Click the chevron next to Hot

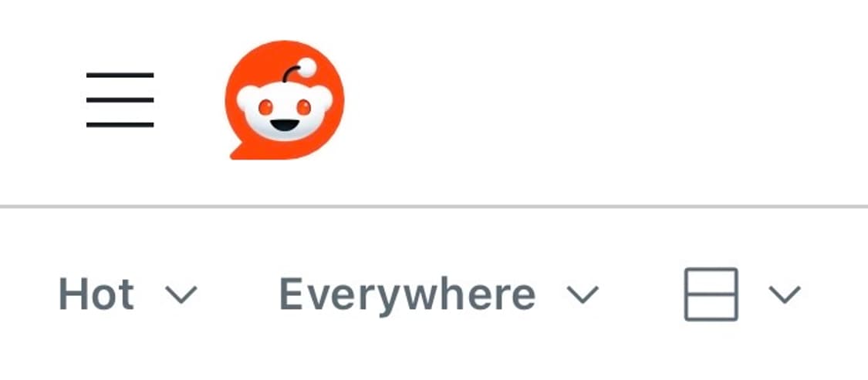(181, 294)
